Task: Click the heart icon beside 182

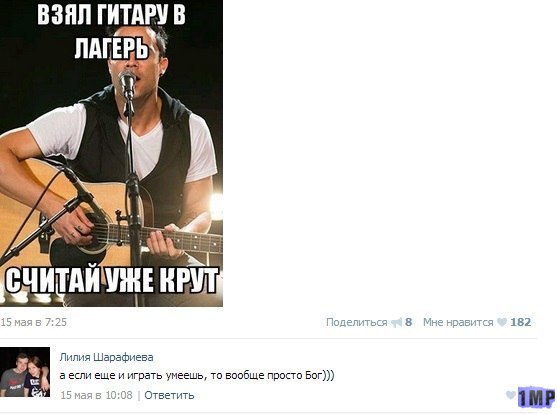Action: point(502,322)
